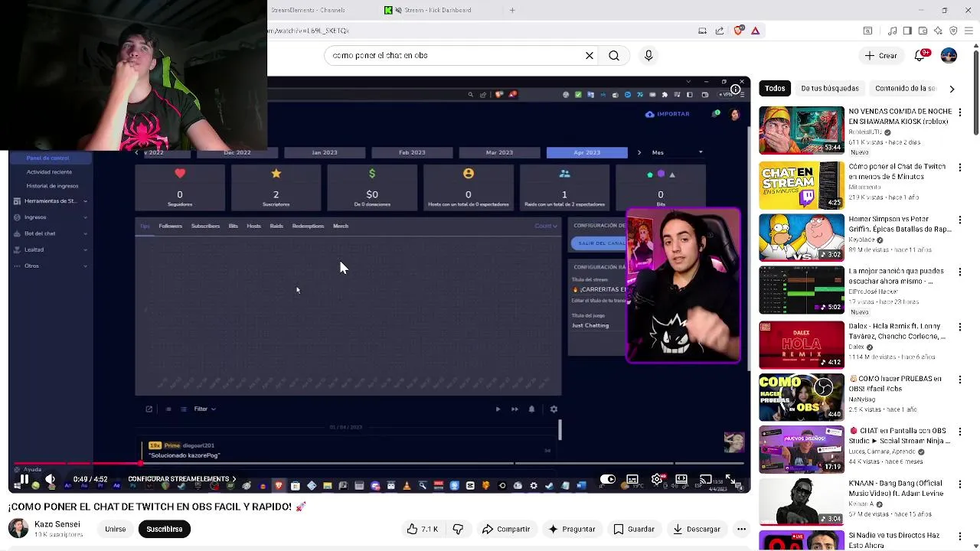Screen dimensions: 980x551
Task: Open the Brave Rewards triangle icon
Action: pyautogui.click(x=755, y=31)
